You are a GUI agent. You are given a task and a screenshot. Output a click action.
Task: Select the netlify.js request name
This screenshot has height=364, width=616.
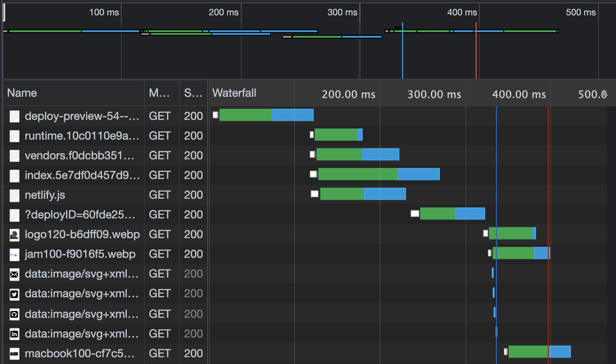pyautogui.click(x=45, y=196)
